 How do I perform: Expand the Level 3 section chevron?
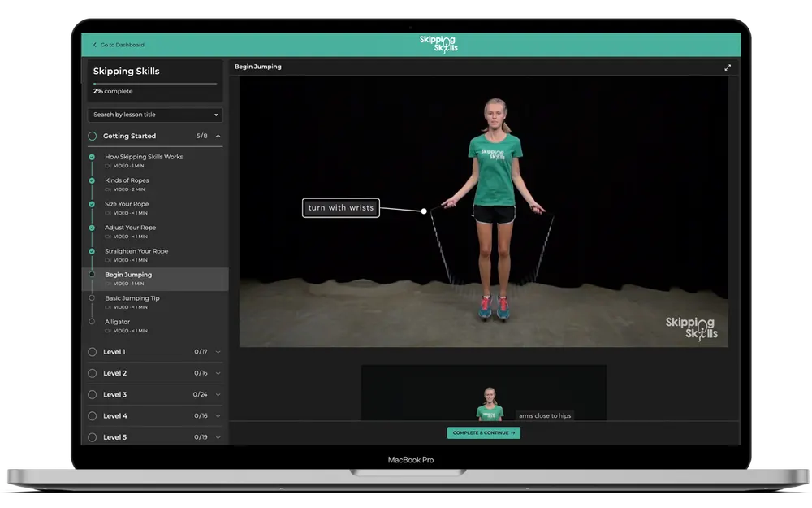click(x=218, y=394)
